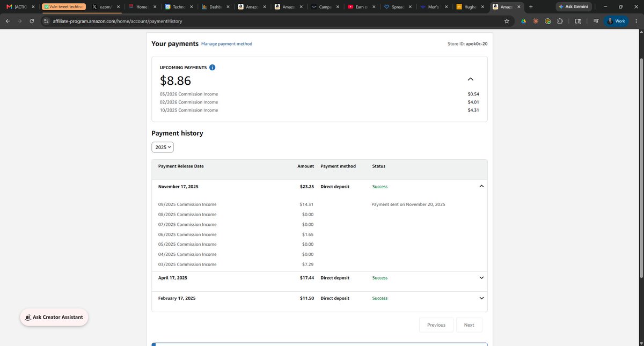This screenshot has height=346, width=644.
Task: Click the Payment Release Date column header
Action: point(181,166)
